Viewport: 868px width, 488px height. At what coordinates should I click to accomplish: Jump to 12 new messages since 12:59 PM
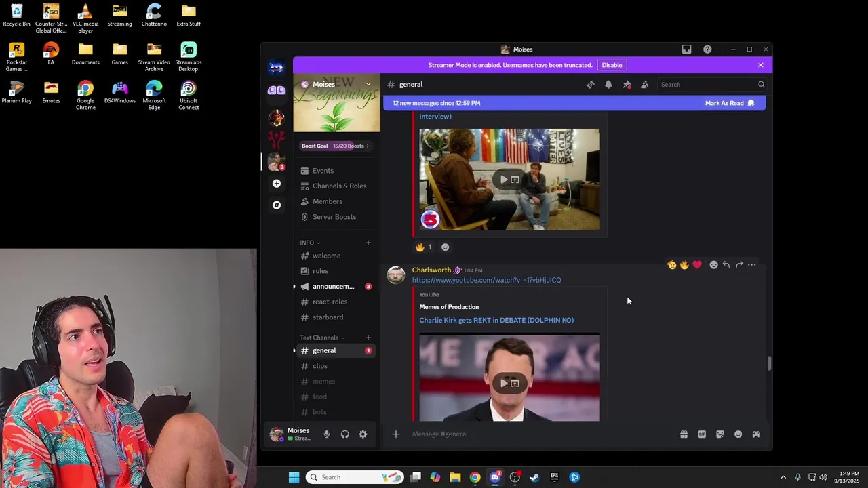[437, 103]
